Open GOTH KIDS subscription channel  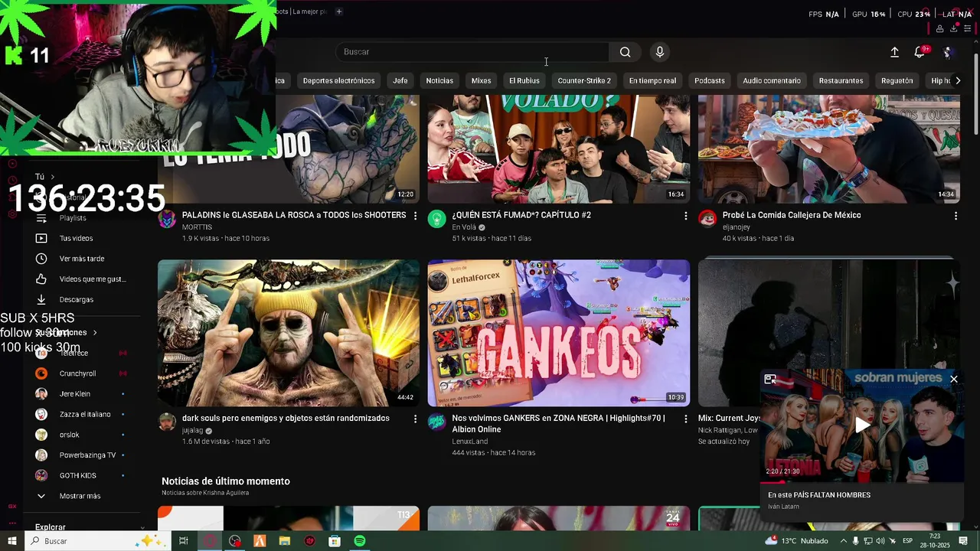pos(80,475)
